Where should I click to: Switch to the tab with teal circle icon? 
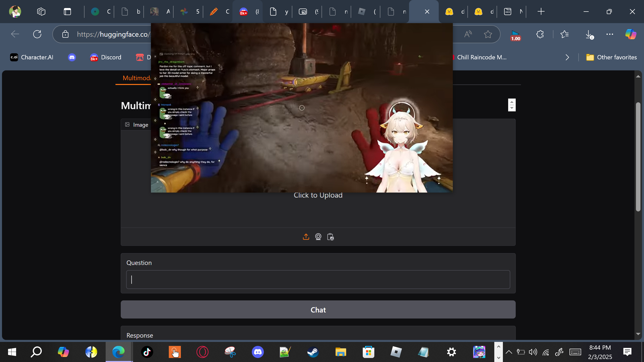(99, 12)
